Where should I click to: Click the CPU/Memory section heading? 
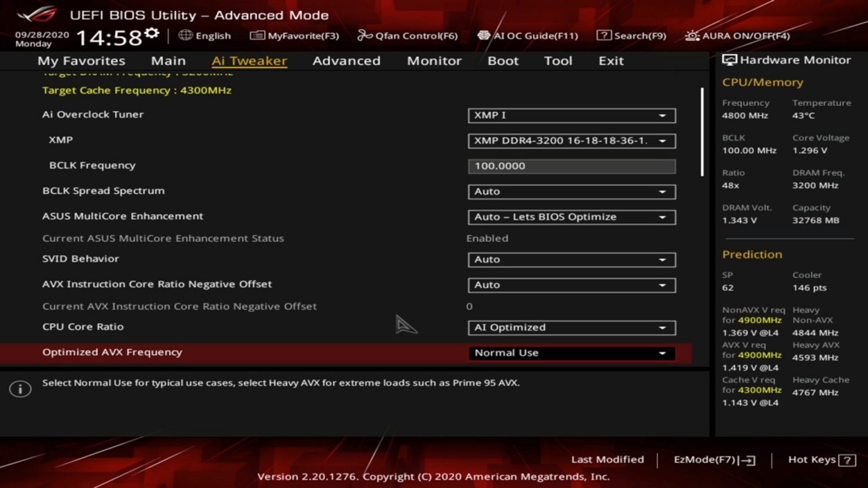(x=762, y=82)
